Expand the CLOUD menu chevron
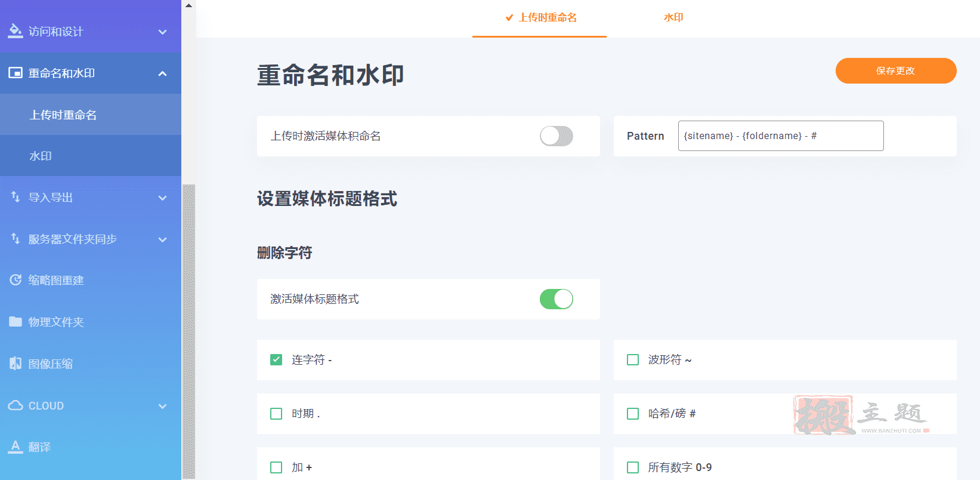The height and width of the screenshot is (480, 980). tap(162, 406)
